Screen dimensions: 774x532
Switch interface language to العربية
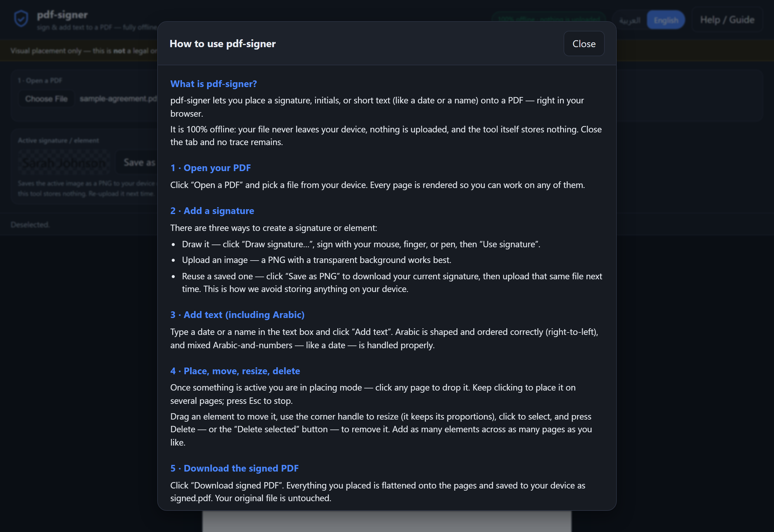click(630, 20)
